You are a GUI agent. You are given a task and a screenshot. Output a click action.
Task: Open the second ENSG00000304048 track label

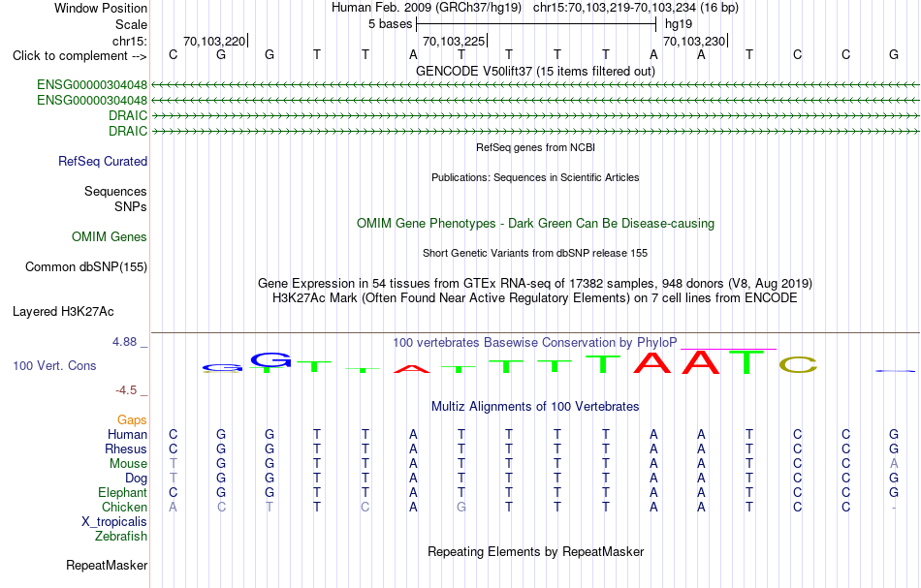pyautogui.click(x=92, y=101)
